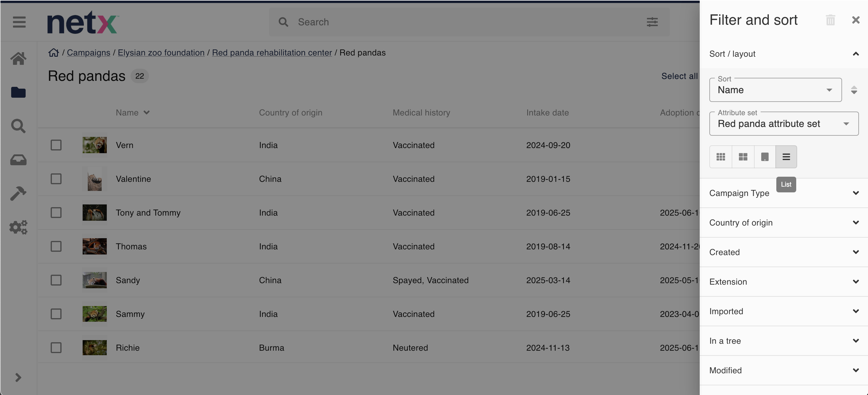868x395 pixels.
Task: Select the large grid layout icon
Action: 743,157
